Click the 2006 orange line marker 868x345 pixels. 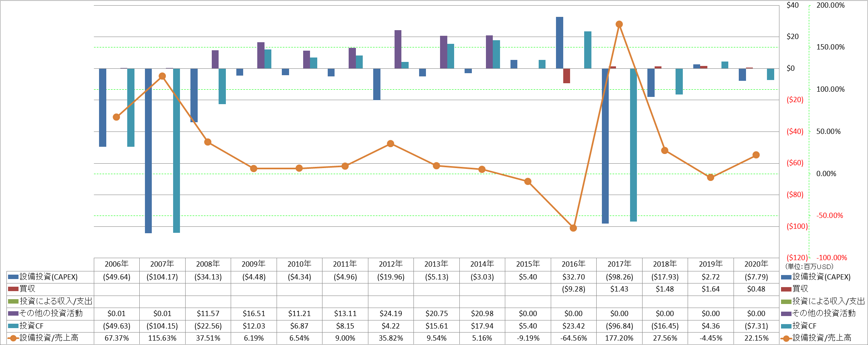point(116,117)
